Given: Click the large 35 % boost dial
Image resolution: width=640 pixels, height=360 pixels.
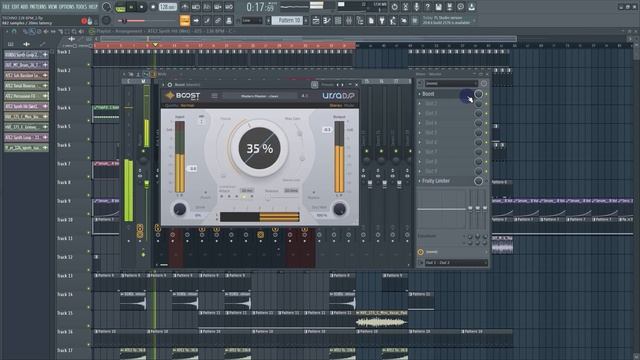Looking at the screenshot, I should 259,148.
